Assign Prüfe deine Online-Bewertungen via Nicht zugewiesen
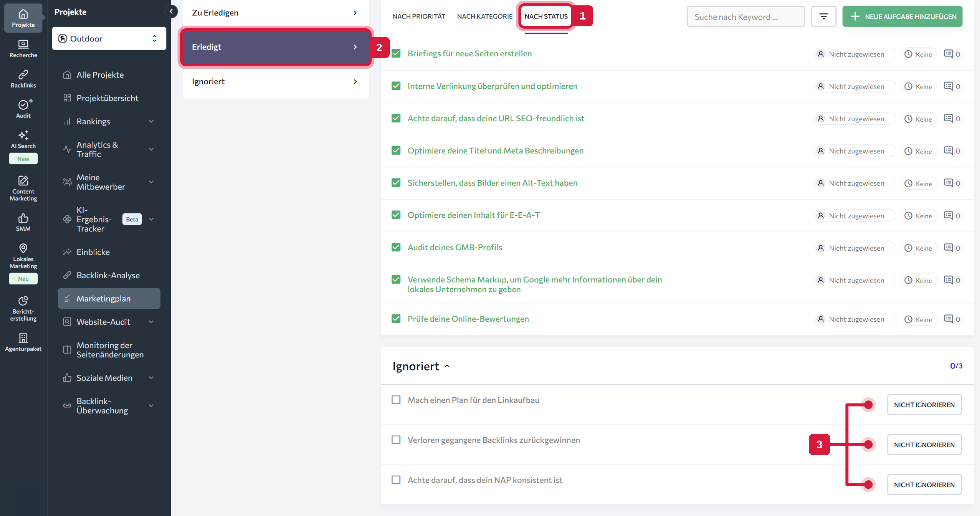The height and width of the screenshot is (516, 980). click(x=854, y=319)
